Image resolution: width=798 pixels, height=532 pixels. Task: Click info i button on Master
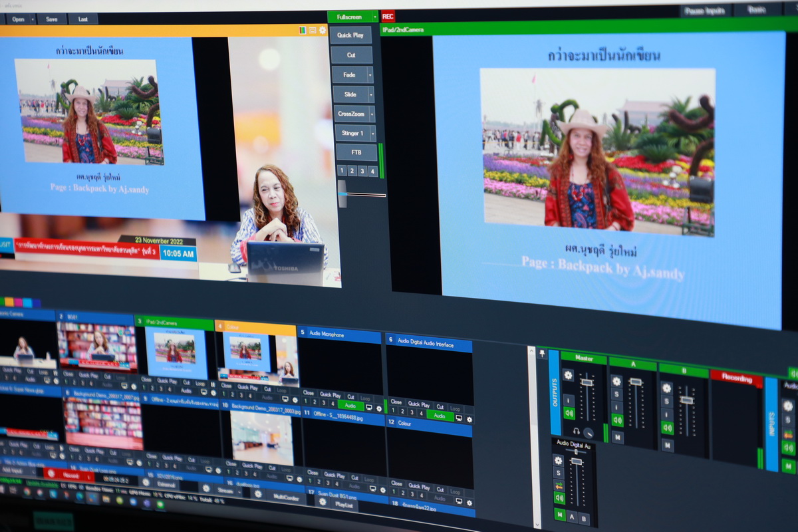[569, 401]
